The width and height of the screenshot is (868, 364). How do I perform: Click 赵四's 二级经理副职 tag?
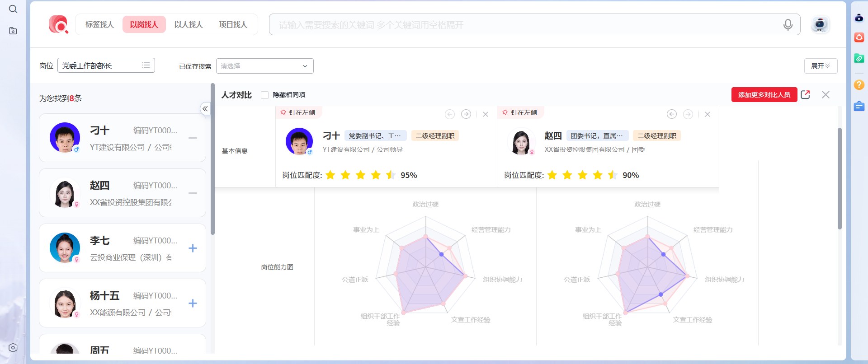[x=657, y=136]
